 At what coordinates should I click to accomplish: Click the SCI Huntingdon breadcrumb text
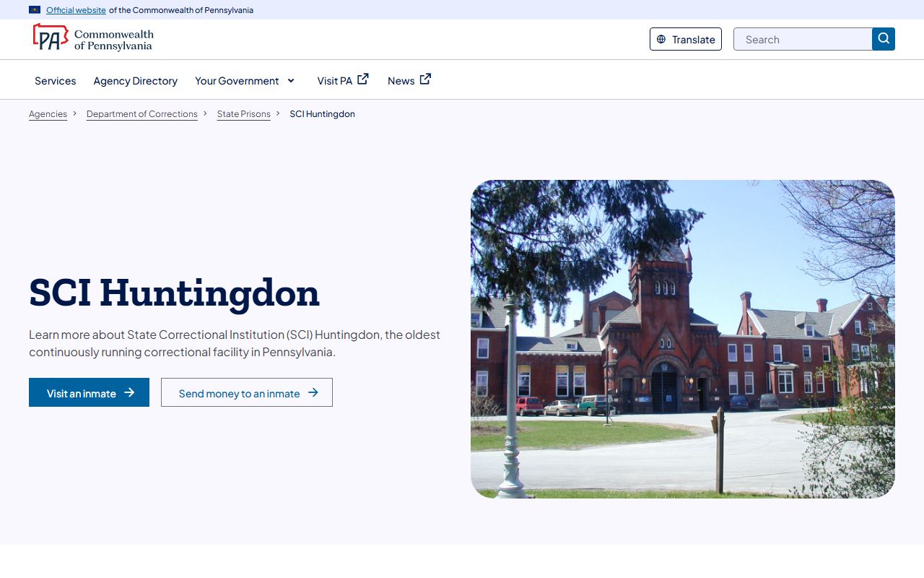(323, 114)
